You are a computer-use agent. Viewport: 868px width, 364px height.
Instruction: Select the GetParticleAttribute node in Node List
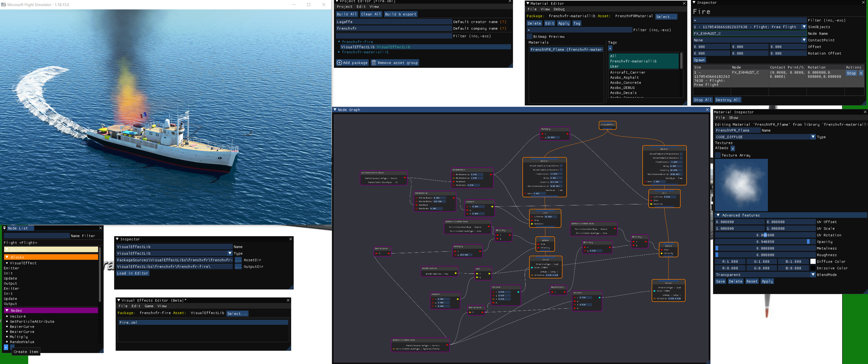pos(32,322)
